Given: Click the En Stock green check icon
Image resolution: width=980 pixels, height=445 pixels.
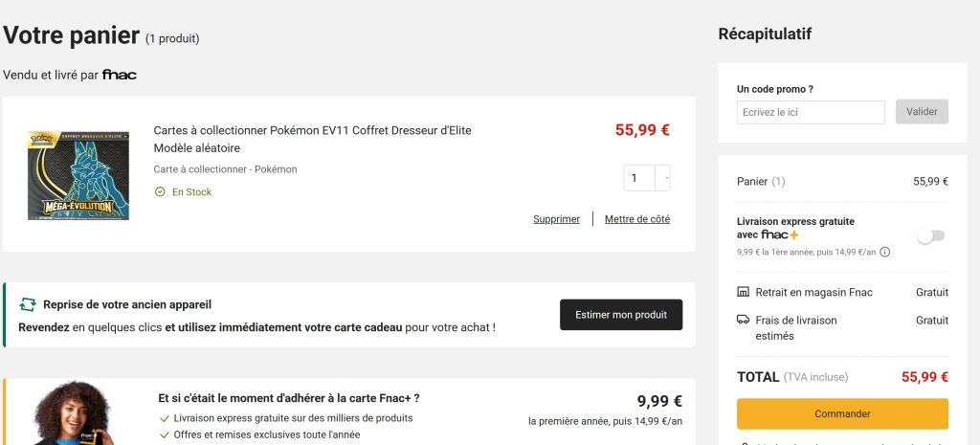Looking at the screenshot, I should (160, 192).
